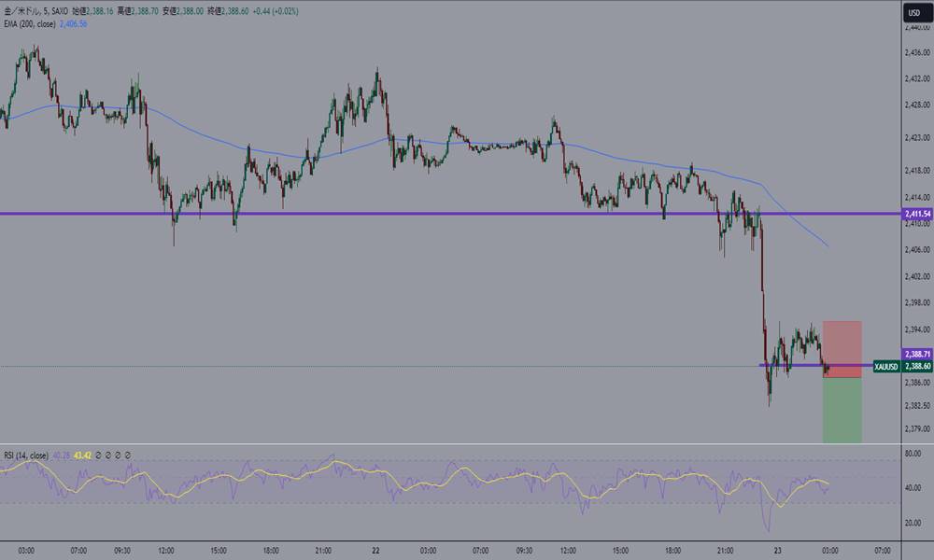The width and height of the screenshot is (934, 560).
Task: Click the 80.00 level on RSI scale
Action: tap(915, 454)
